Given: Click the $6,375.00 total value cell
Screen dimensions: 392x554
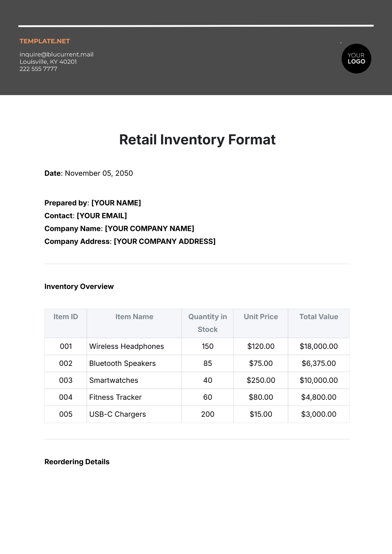Looking at the screenshot, I should 318,363.
